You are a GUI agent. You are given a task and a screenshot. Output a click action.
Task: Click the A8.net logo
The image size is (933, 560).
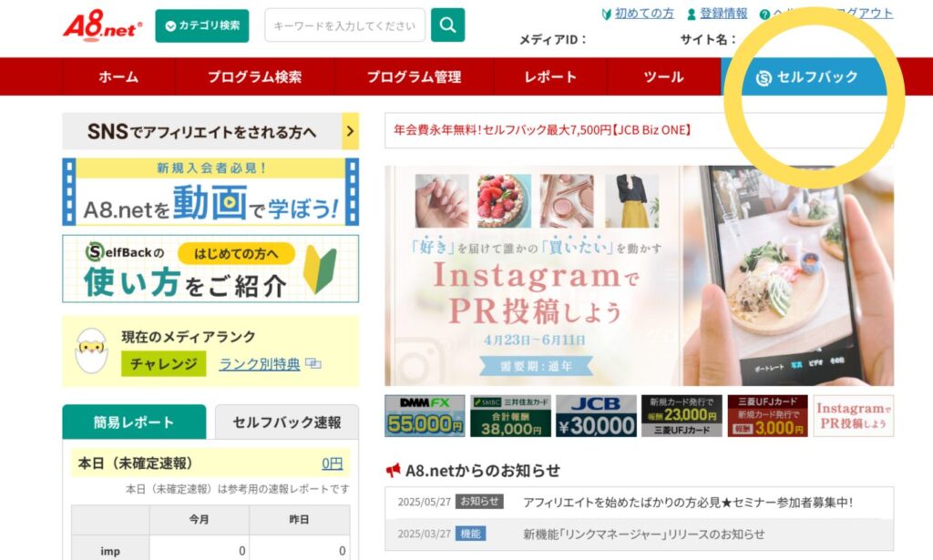[103, 25]
